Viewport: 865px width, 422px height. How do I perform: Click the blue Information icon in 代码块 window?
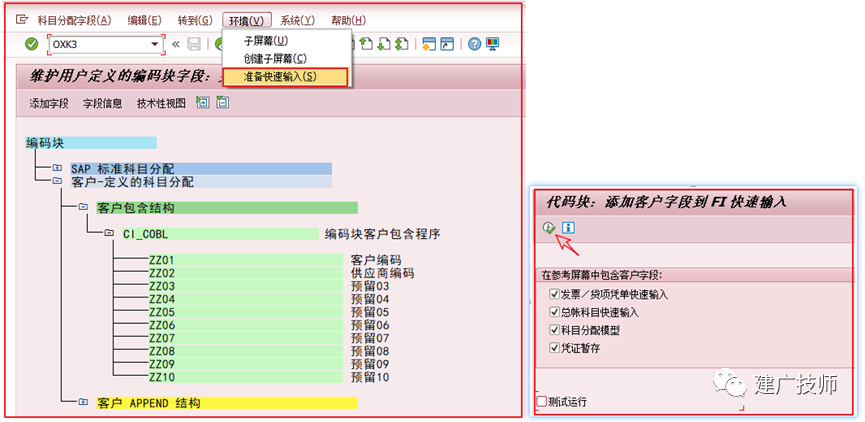point(568,227)
